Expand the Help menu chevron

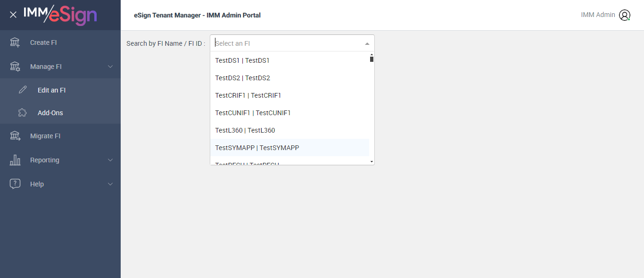110,184
